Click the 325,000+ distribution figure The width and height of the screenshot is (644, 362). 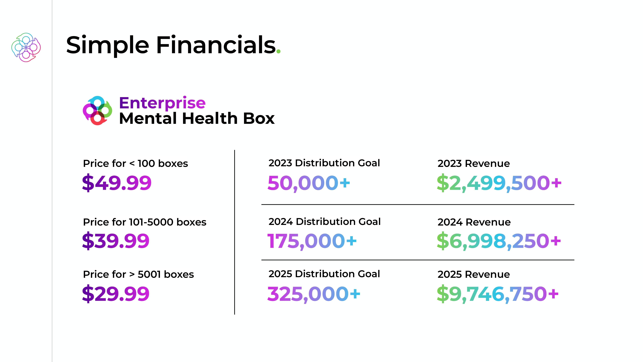pos(314,294)
